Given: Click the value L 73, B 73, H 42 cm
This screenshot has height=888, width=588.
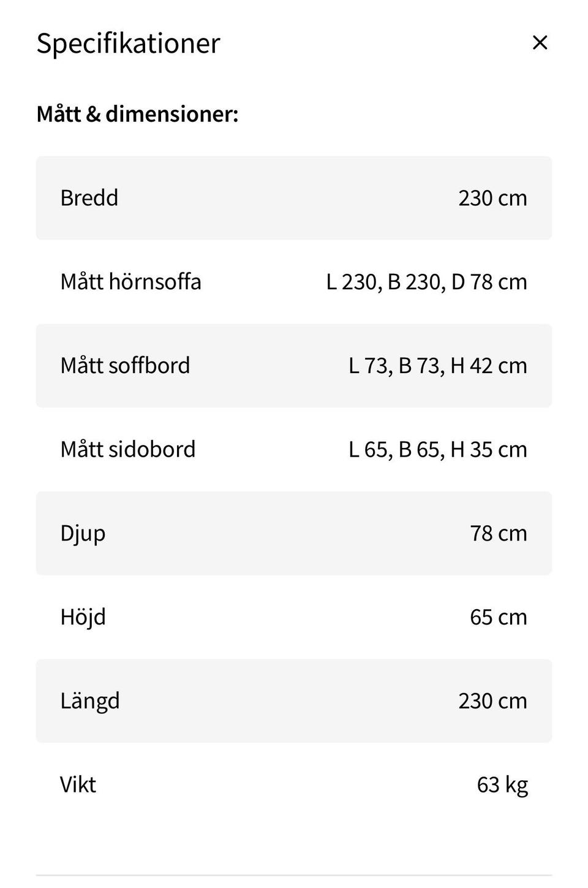Looking at the screenshot, I should [437, 366].
